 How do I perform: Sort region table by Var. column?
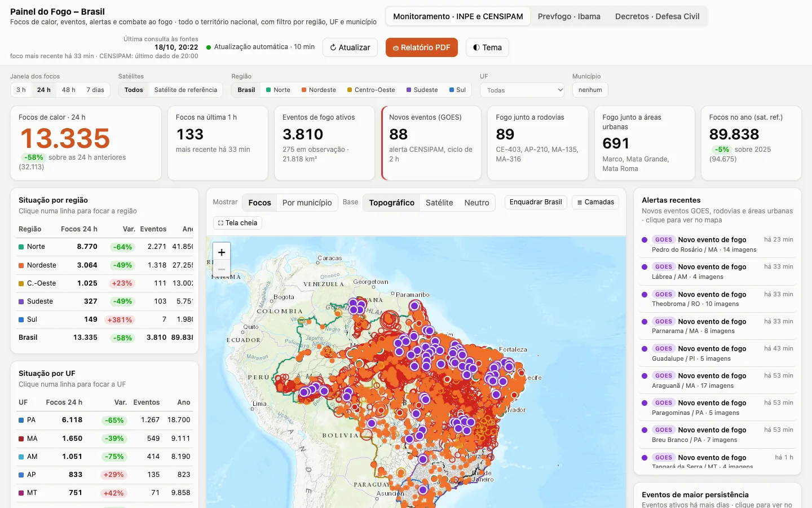tap(129, 229)
